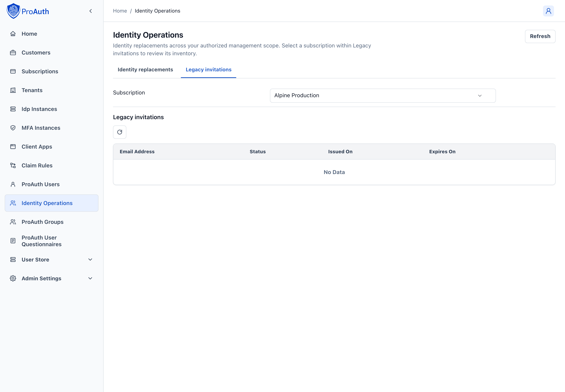Click the Status column header
This screenshot has width=565, height=392.
(258, 152)
